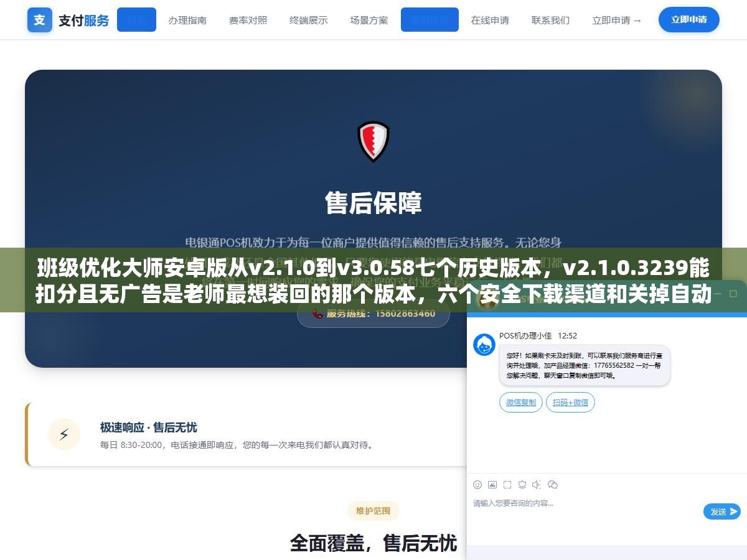Image resolution: width=747 pixels, height=560 pixels.
Task: Click the red shield icon above 售后保障
Action: [374, 141]
